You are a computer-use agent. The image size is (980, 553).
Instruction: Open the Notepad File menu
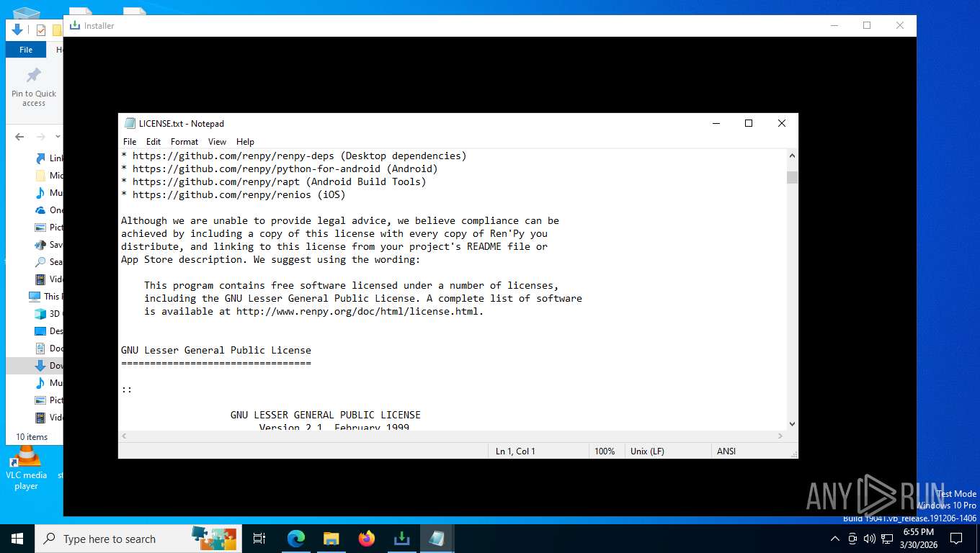(x=130, y=142)
